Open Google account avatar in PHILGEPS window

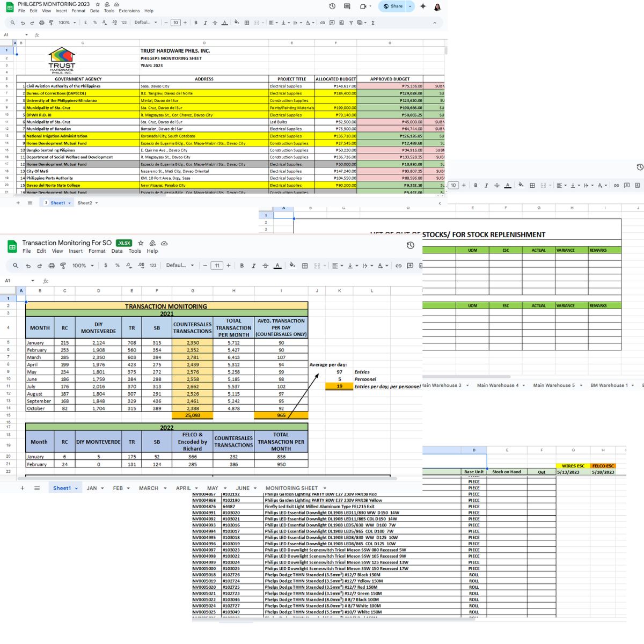[x=437, y=6]
